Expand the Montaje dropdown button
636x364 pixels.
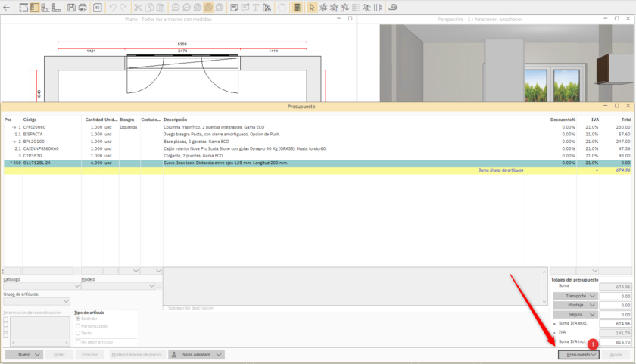pyautogui.click(x=575, y=305)
